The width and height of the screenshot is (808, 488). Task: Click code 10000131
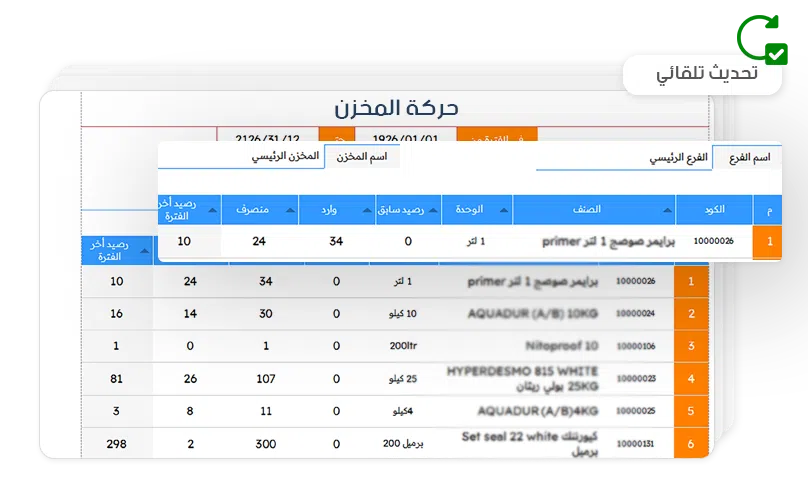[x=635, y=444]
